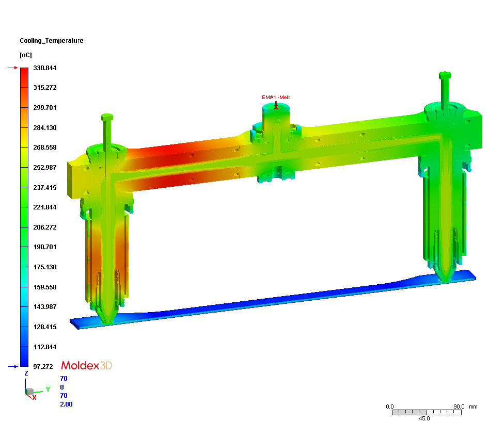
Task: Click the 159.558 legend value
Action: 45,287
